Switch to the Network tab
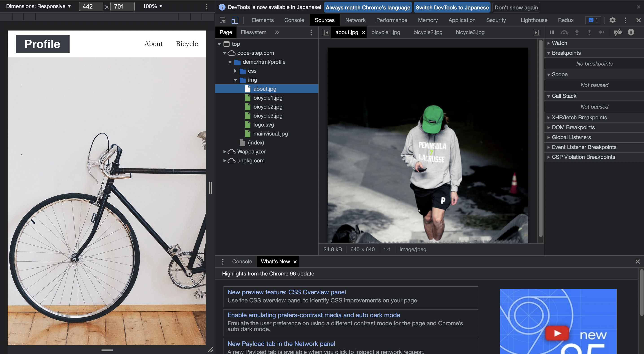This screenshot has width=644, height=354. click(x=355, y=20)
